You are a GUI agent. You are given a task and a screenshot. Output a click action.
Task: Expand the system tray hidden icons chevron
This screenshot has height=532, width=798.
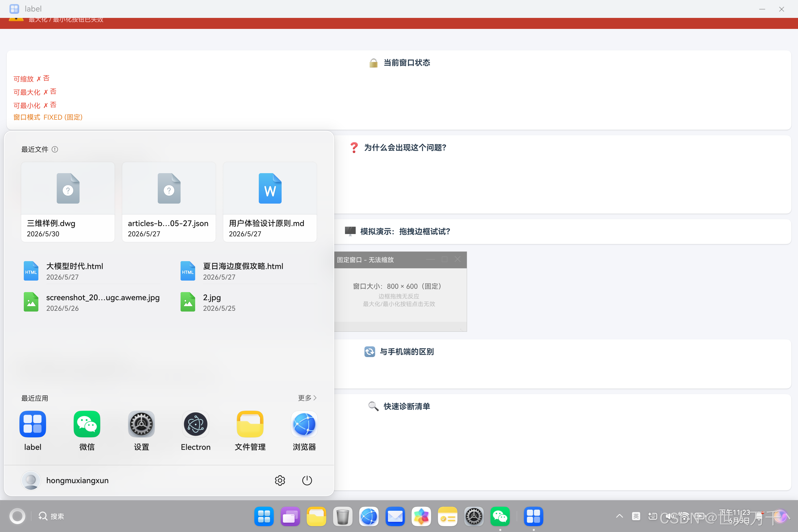[619, 516]
